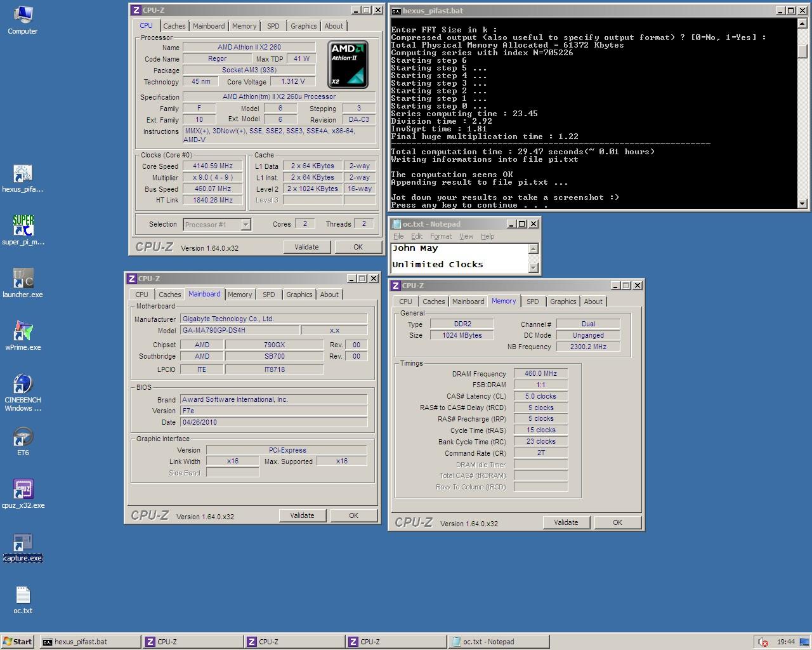Viewport: 812px width, 650px height.
Task: Click 'Unlimited Clocks' text in Notepad
Action: (x=438, y=264)
